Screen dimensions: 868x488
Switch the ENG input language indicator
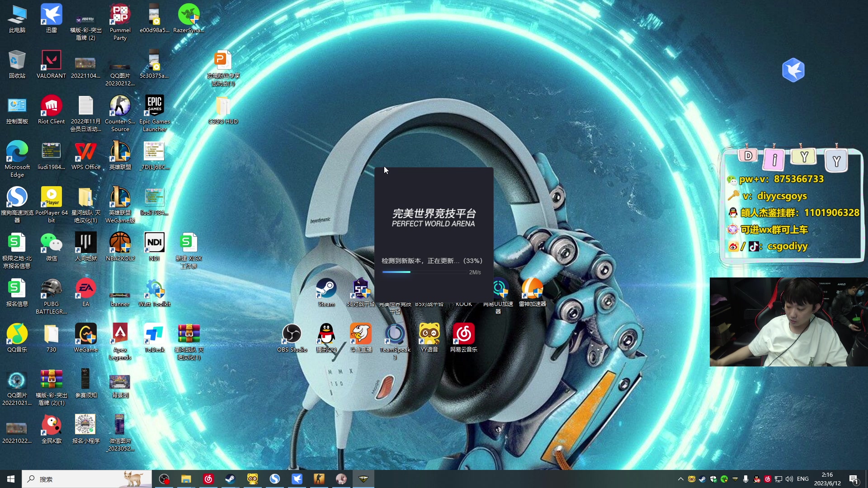click(x=803, y=479)
